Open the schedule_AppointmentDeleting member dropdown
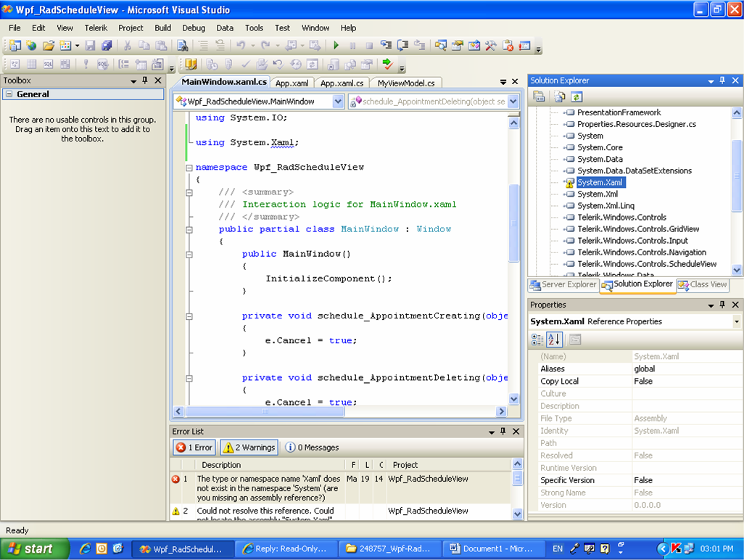Viewport: 744px width, 560px height. (513, 102)
